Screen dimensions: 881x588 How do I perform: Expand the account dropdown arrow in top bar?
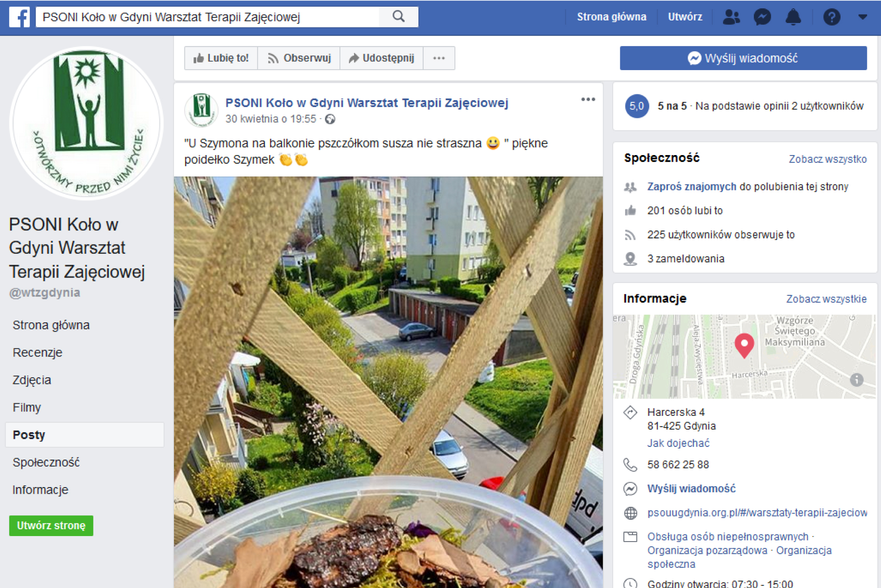coord(862,17)
